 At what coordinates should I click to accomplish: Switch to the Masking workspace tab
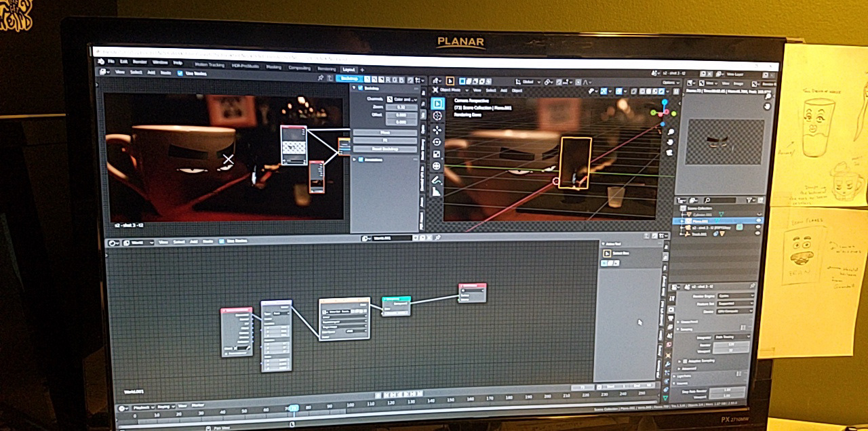(273, 67)
